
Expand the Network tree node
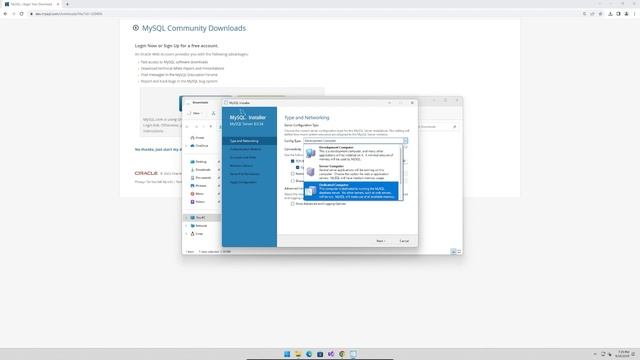click(187, 226)
